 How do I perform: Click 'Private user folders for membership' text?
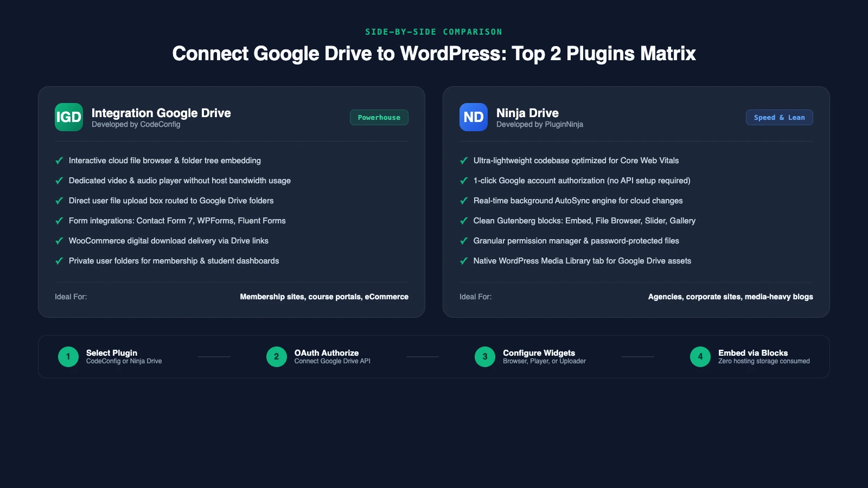pyautogui.click(x=174, y=261)
